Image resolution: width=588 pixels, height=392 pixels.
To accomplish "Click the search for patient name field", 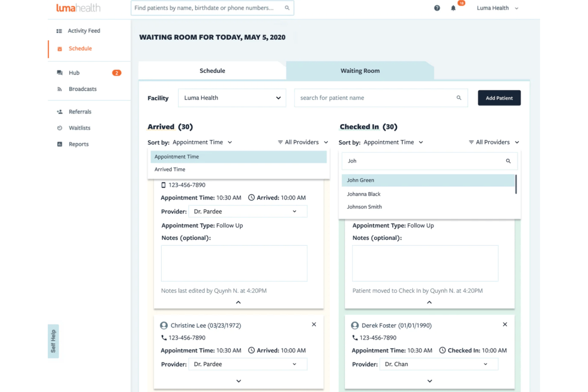I will [x=381, y=98].
